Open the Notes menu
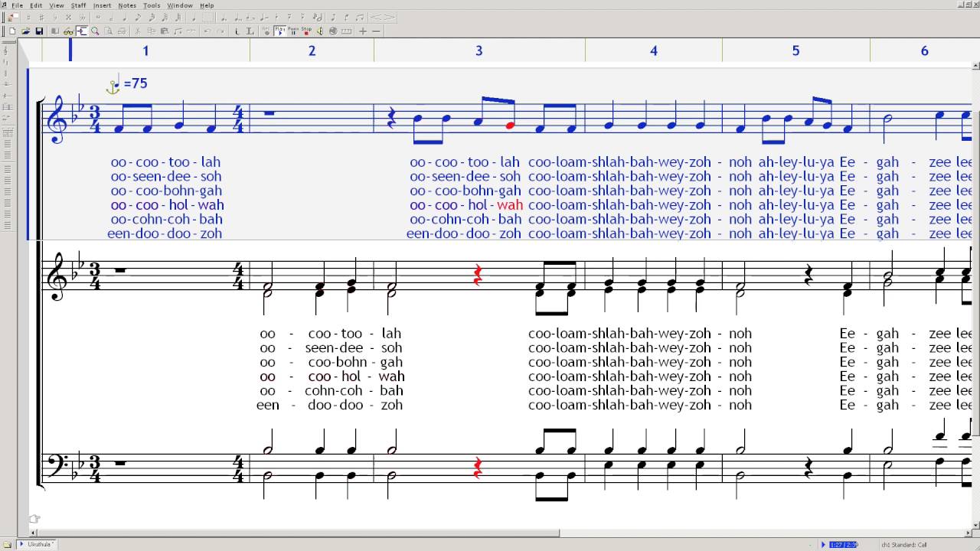The image size is (980, 551). click(127, 5)
